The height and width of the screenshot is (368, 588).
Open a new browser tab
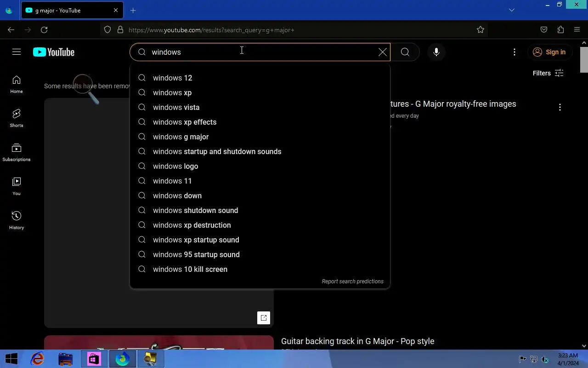click(133, 11)
